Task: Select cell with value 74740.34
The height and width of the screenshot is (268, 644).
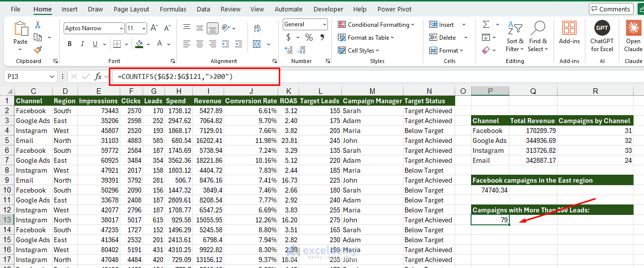Action: pos(490,190)
